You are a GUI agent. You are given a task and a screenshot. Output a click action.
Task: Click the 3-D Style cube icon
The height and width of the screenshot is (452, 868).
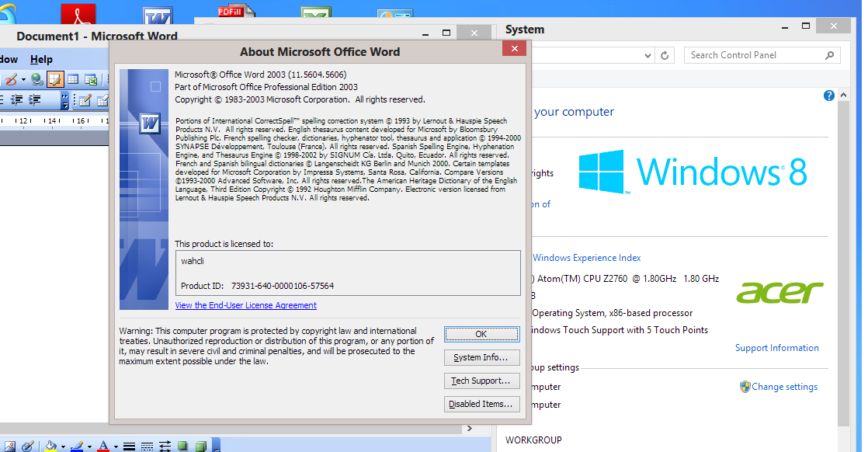tap(200, 446)
